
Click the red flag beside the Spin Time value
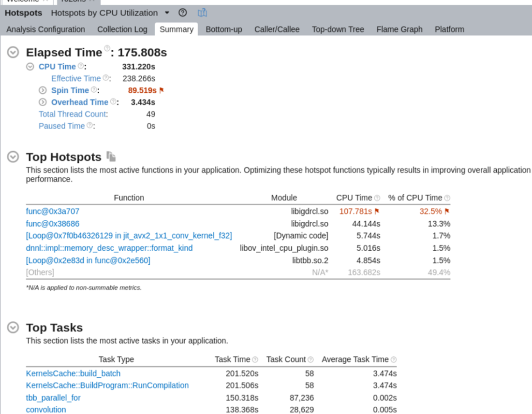[x=161, y=90]
